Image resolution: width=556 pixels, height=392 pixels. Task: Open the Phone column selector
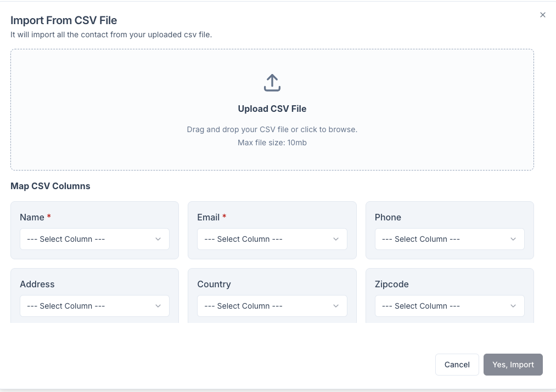pyautogui.click(x=450, y=239)
